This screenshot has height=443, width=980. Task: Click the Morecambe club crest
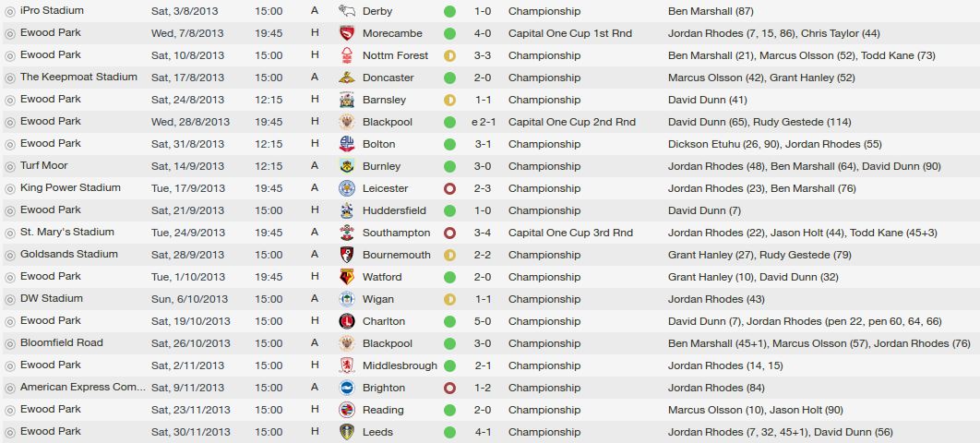(x=346, y=33)
